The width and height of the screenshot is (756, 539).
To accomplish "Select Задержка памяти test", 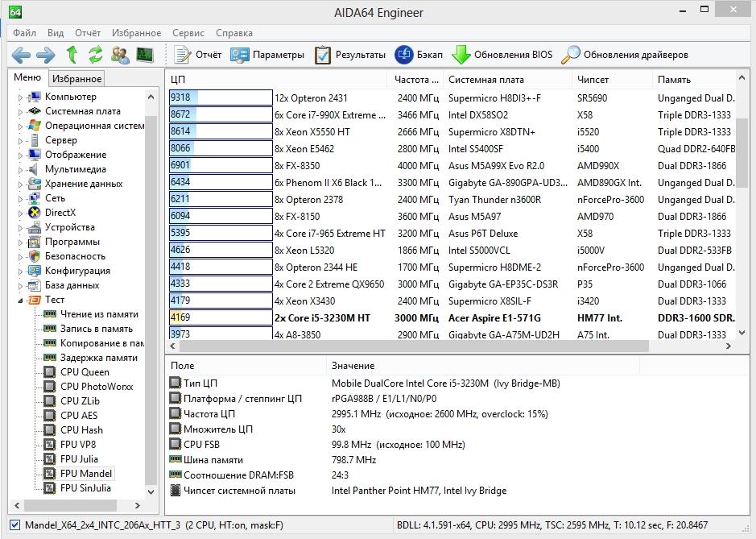I will [x=98, y=357].
